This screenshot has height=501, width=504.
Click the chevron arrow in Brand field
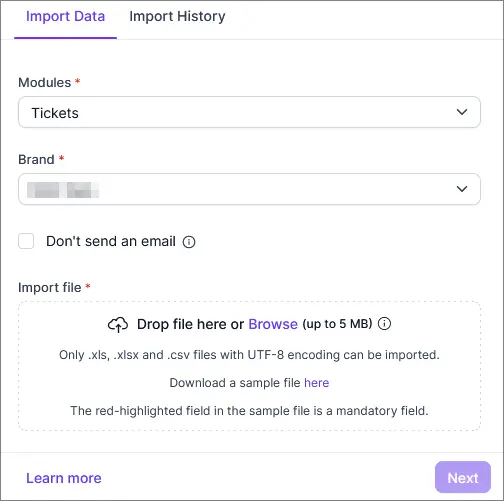462,189
